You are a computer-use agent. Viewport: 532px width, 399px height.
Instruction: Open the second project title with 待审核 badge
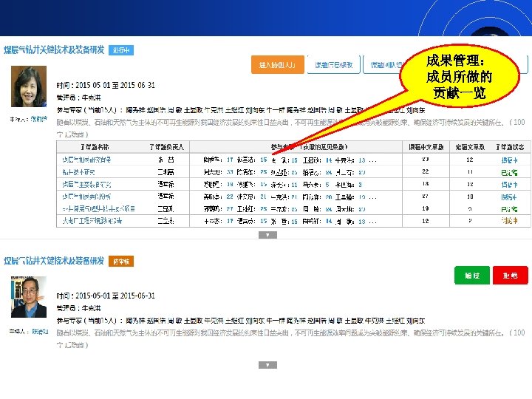(54, 261)
